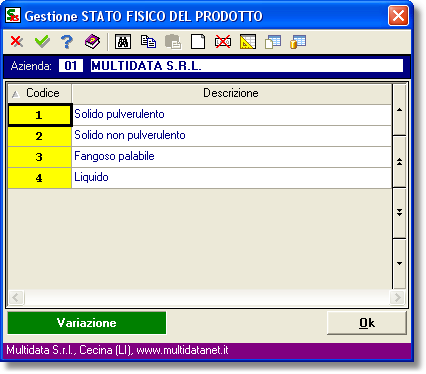Click the Ok button
This screenshot has height=374, width=426.
pyautogui.click(x=367, y=323)
